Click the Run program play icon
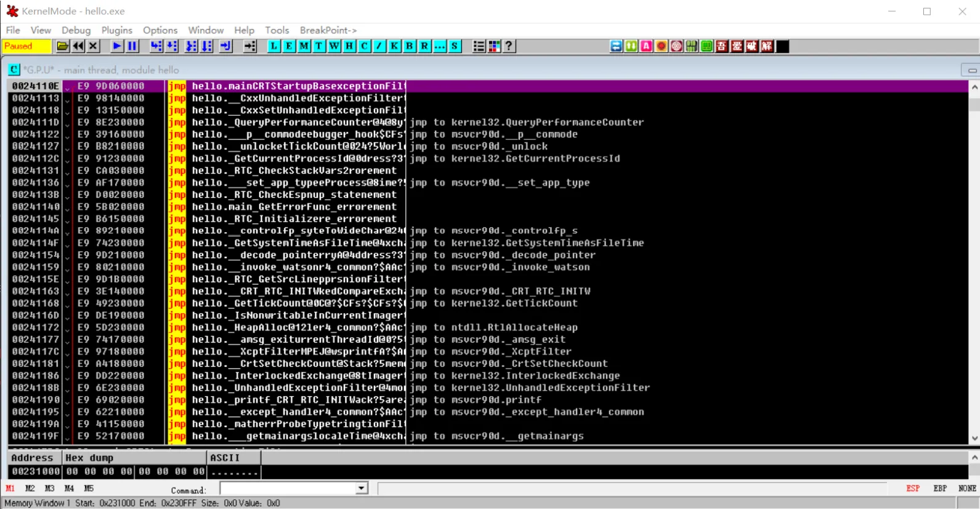Viewport: 980px width, 509px height. click(117, 46)
